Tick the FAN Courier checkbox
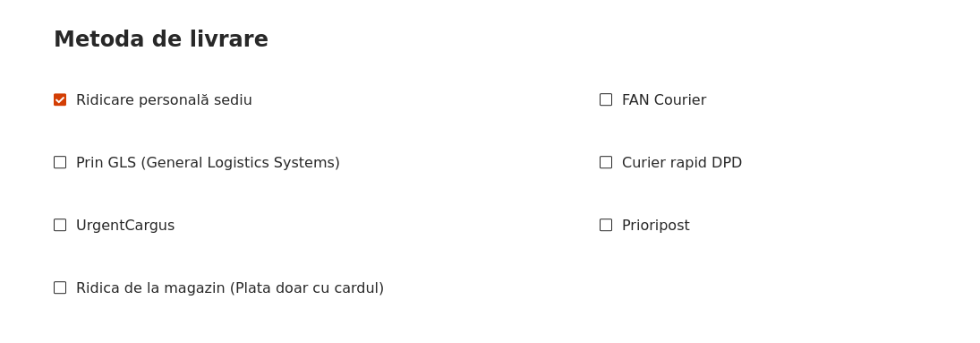 [606, 99]
